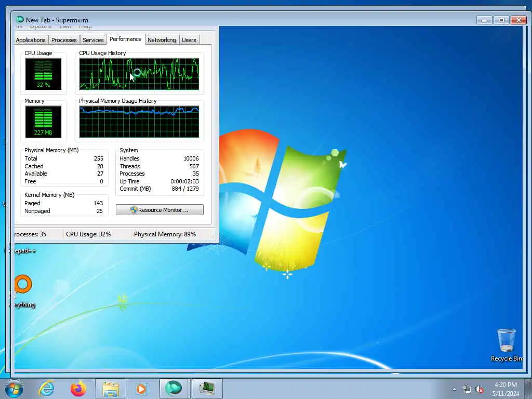Maximize the Supermium window
This screenshot has width=532, height=399.
(501, 20)
